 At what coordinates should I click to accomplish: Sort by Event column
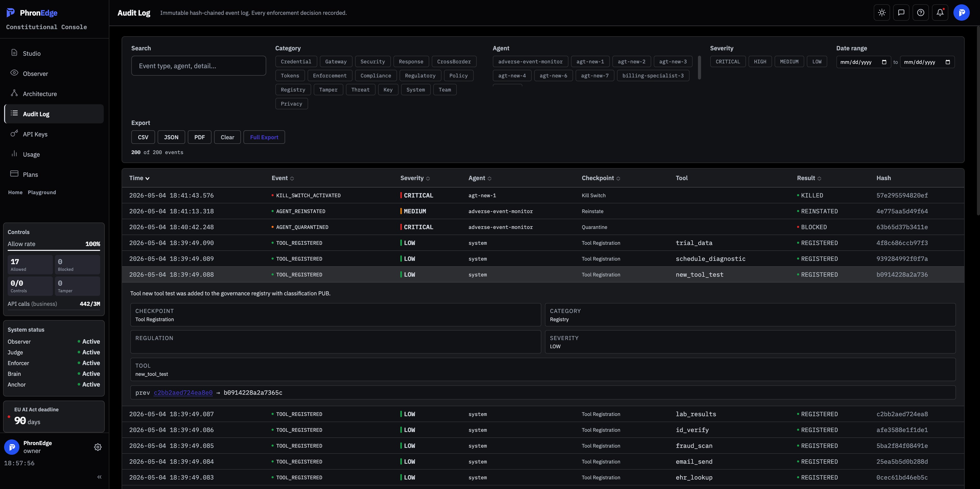pos(283,178)
